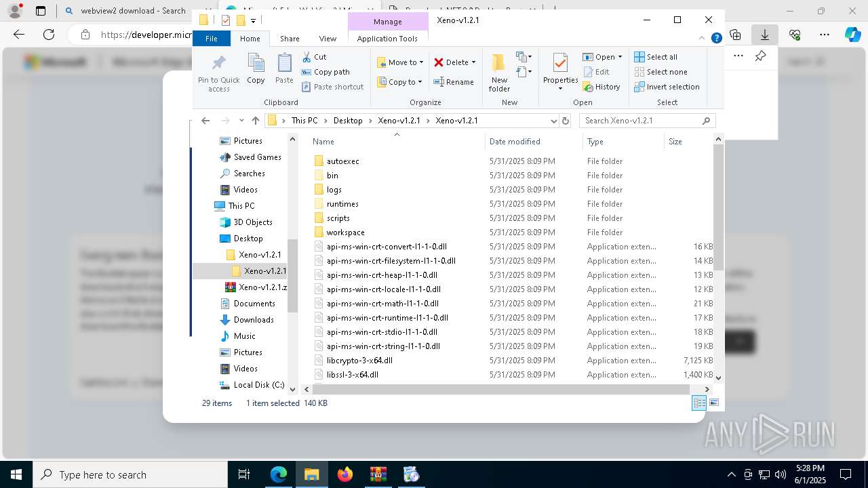Click History in the Open group

[x=601, y=87]
